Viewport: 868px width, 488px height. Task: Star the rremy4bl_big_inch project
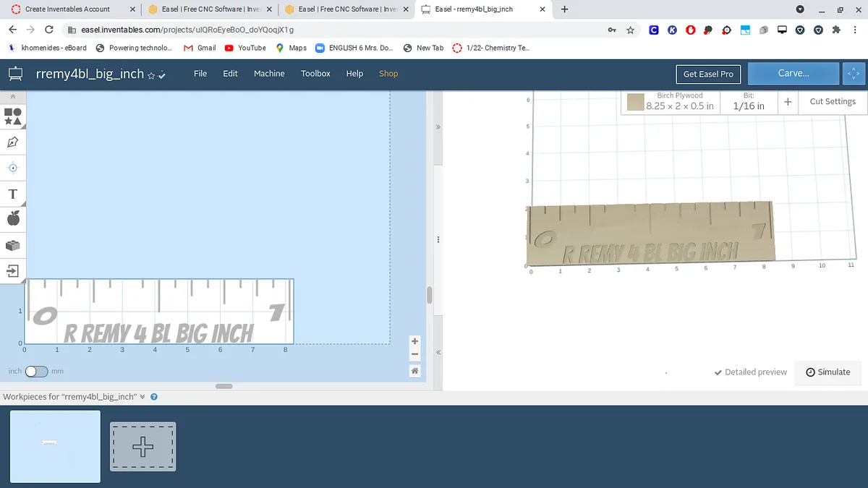(x=151, y=75)
